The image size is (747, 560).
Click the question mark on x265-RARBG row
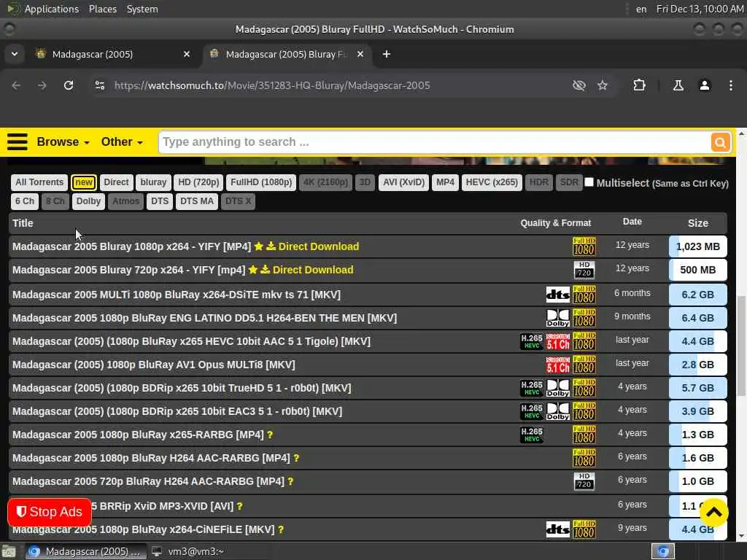tap(270, 435)
